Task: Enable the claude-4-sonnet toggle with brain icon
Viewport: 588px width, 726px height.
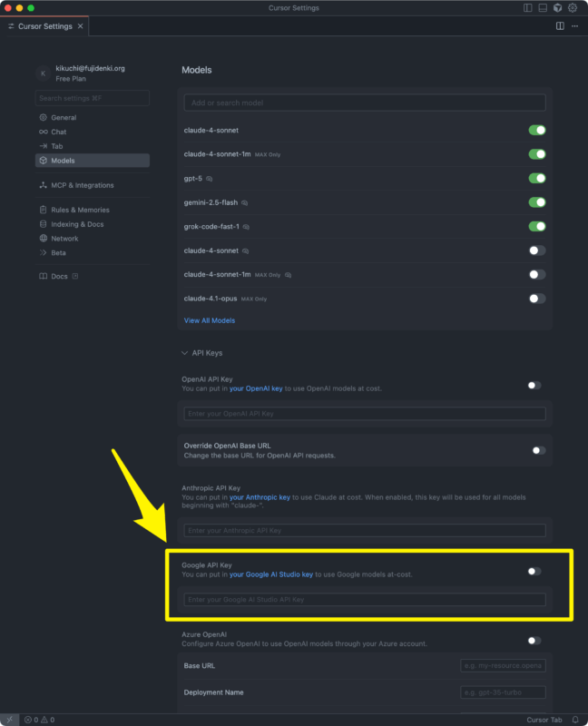Action: coord(537,250)
